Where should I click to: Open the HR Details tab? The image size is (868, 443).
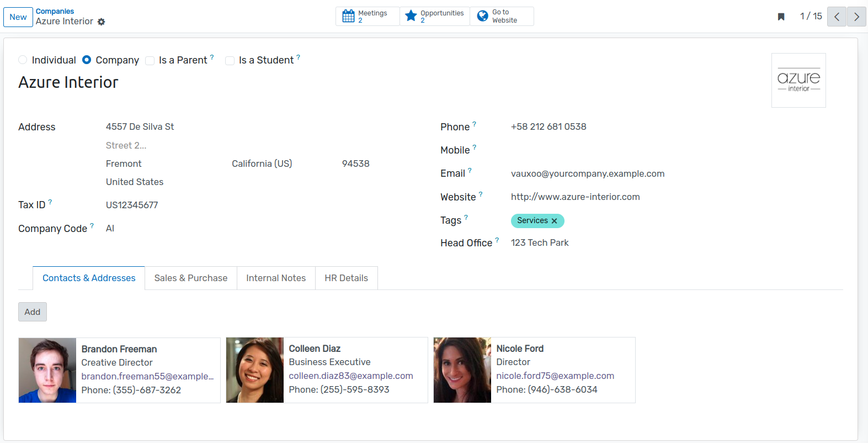(347, 278)
